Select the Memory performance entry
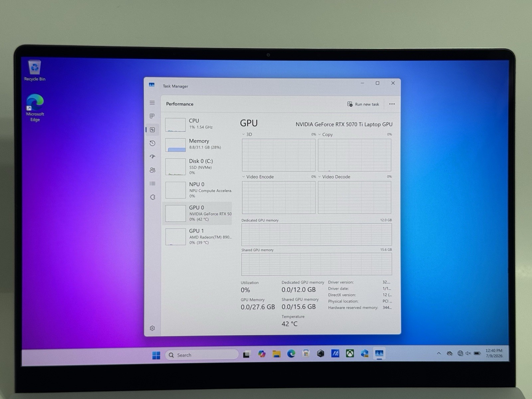This screenshot has height=399, width=532. (x=198, y=145)
